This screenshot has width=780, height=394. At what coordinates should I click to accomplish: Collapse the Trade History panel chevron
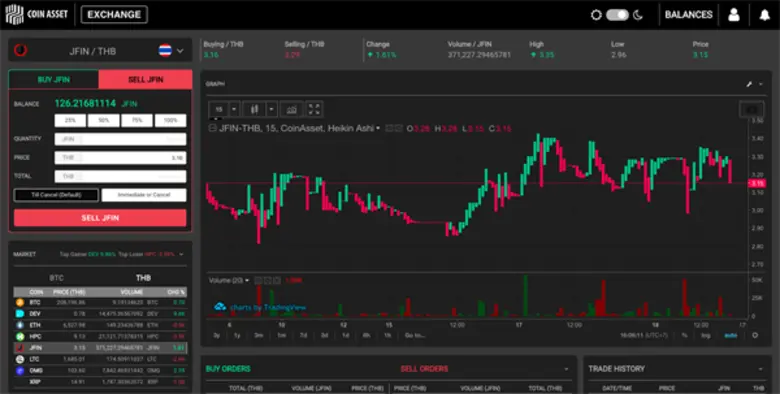tap(761, 369)
